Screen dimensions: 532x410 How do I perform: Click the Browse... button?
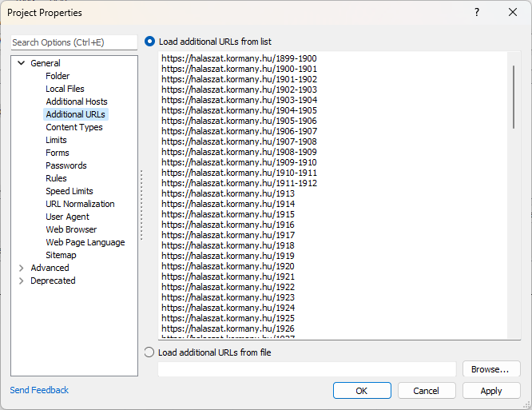490,369
